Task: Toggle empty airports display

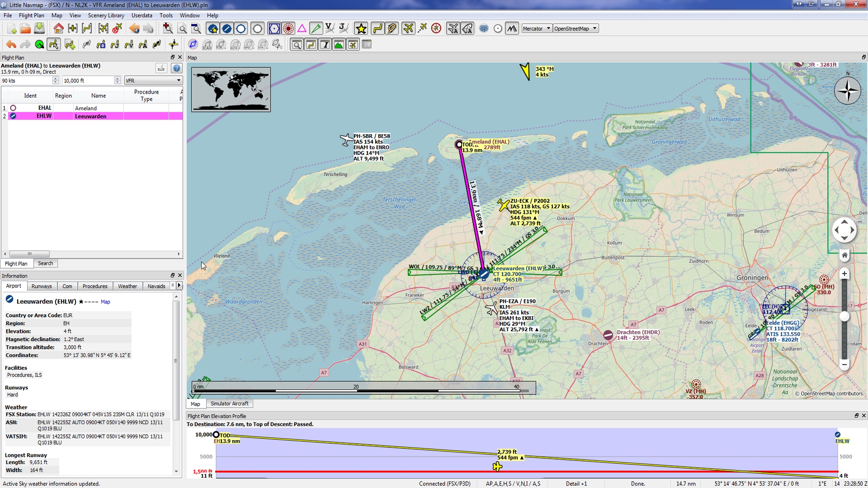Action: point(257,28)
